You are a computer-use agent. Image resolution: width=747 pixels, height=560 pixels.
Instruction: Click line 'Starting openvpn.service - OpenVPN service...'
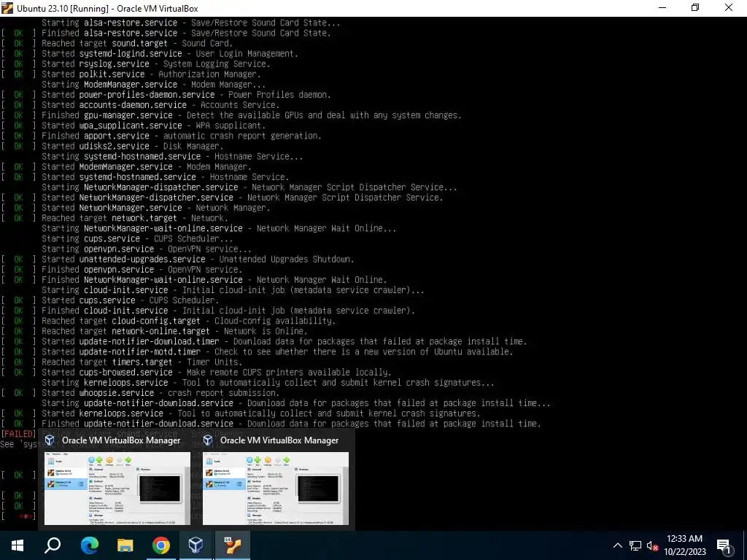146,249
